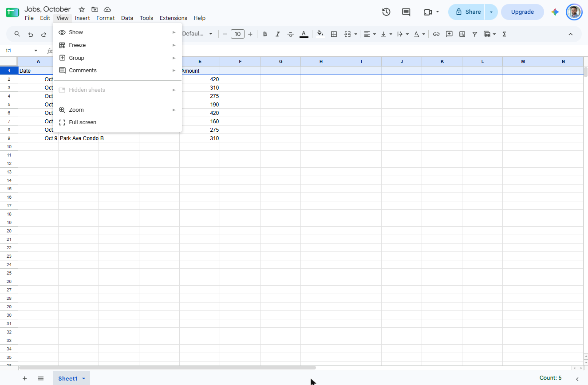Select Full screen in View menu
588x385 pixels.
click(x=118, y=122)
